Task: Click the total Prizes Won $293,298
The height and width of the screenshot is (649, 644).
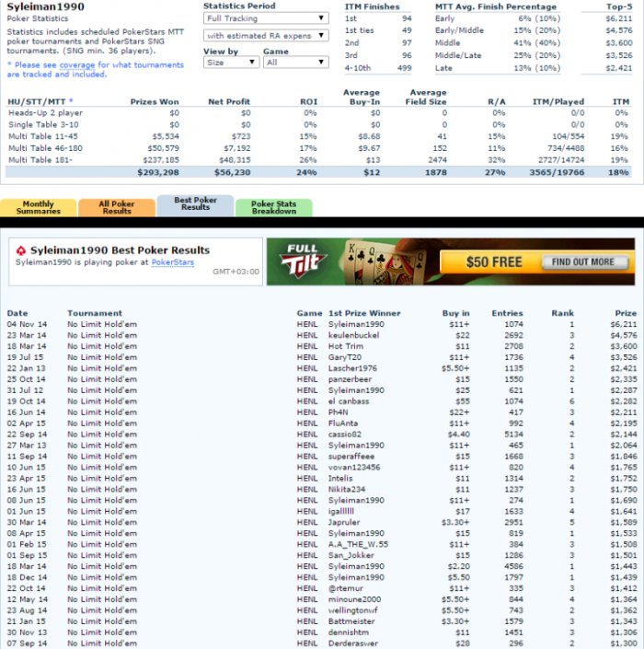Action: (x=158, y=172)
